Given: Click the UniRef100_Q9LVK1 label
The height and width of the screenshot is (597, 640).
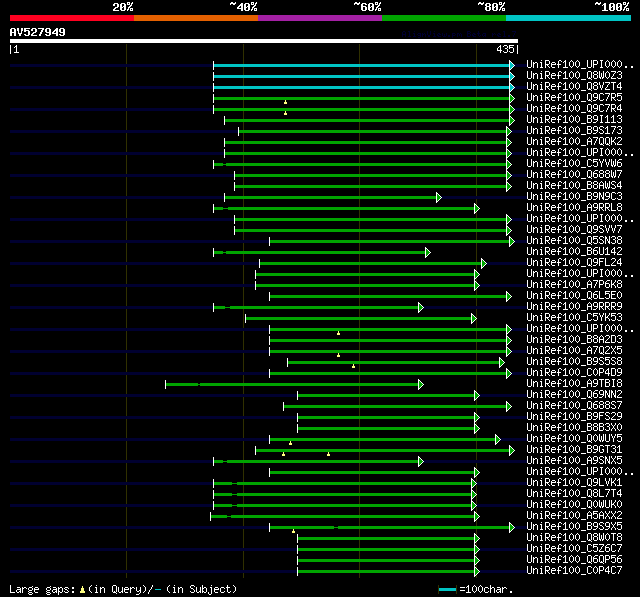Looking at the screenshot, I should pos(574,483).
